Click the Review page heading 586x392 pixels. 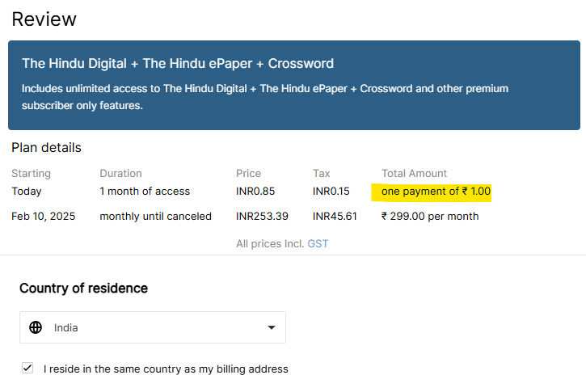tap(44, 19)
